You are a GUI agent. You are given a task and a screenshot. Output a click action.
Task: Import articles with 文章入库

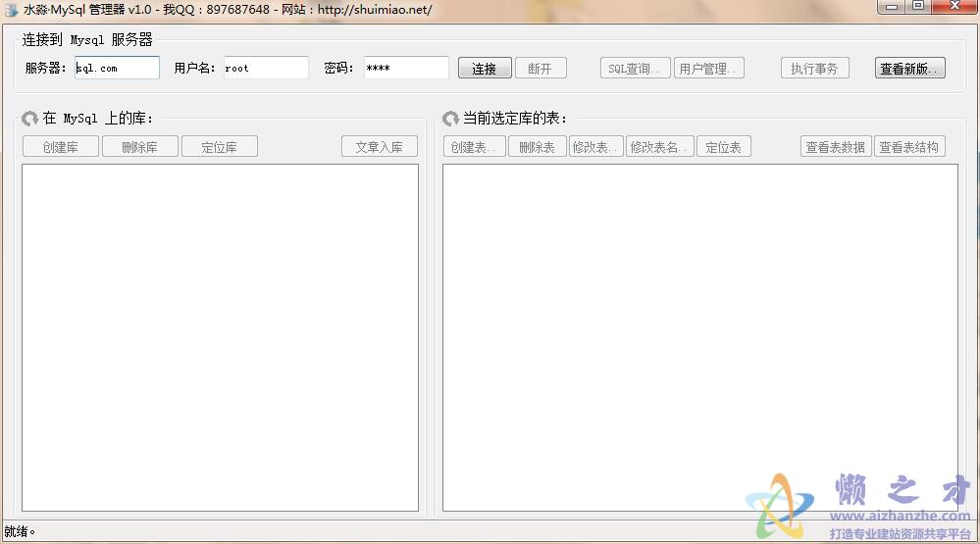[380, 147]
